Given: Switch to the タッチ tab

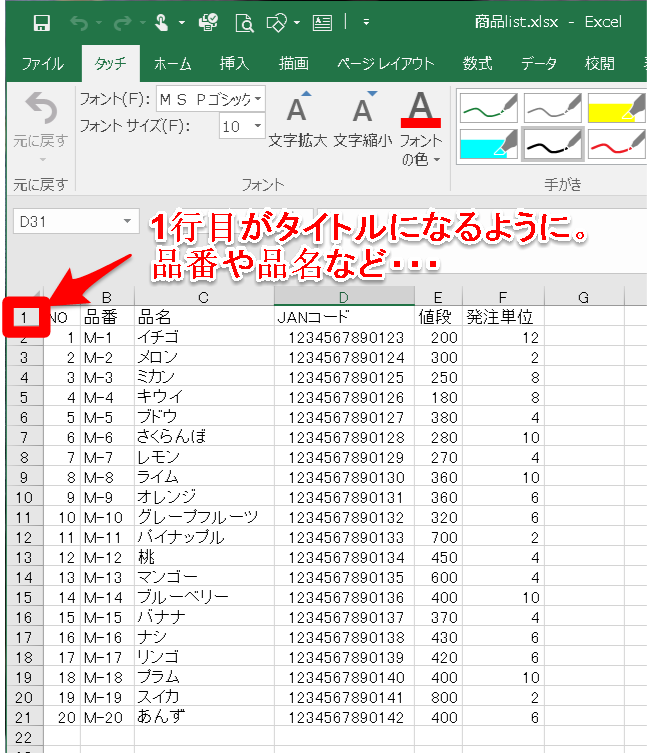Looking at the screenshot, I should pyautogui.click(x=111, y=63).
